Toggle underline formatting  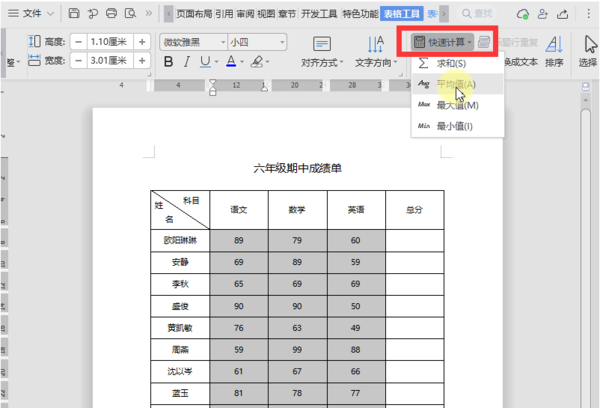(x=205, y=62)
